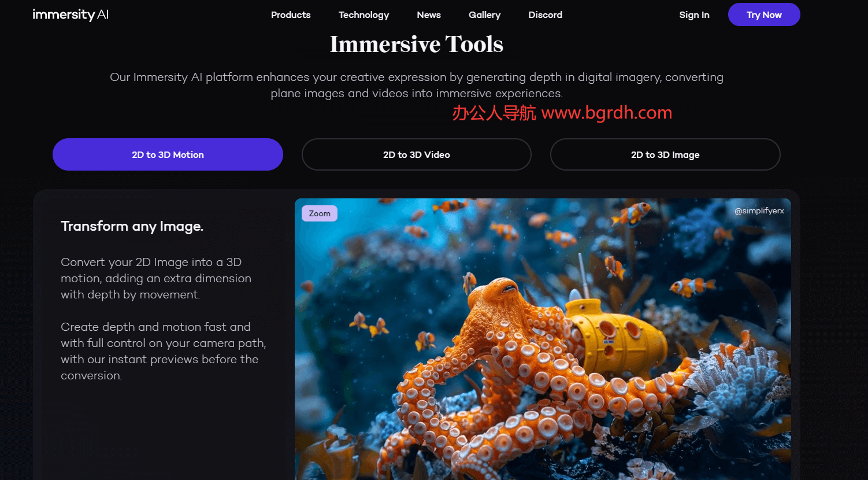Open the Products menu
Image resolution: width=868 pixels, height=480 pixels.
(291, 15)
